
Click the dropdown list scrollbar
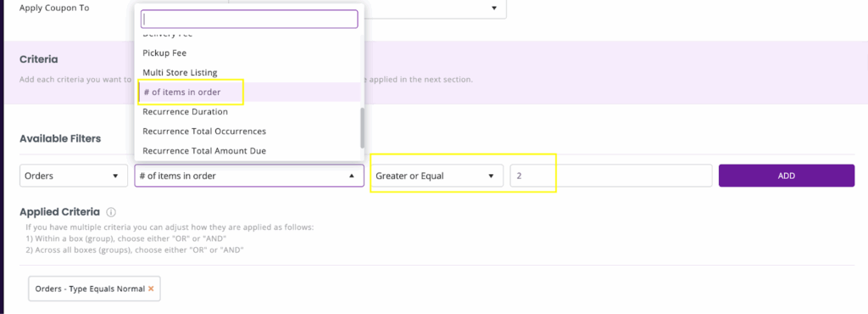pyautogui.click(x=362, y=127)
